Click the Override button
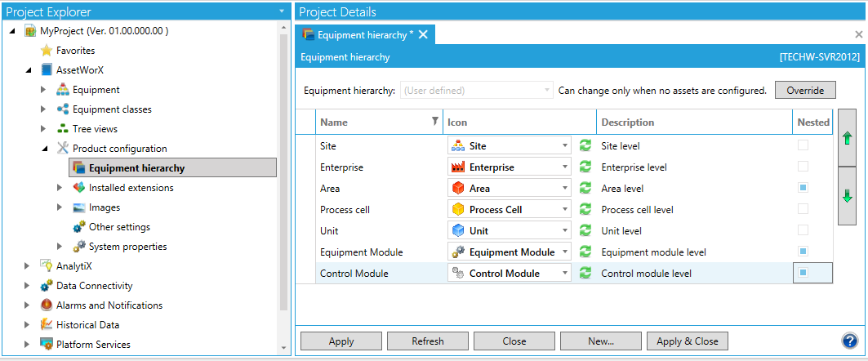Viewport: 868px width, 361px height. pyautogui.click(x=804, y=90)
